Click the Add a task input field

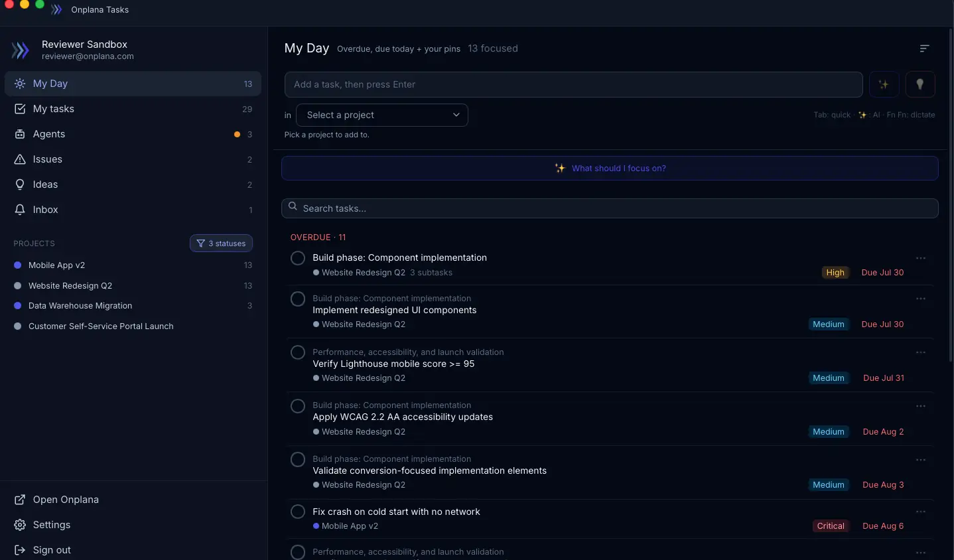click(574, 84)
